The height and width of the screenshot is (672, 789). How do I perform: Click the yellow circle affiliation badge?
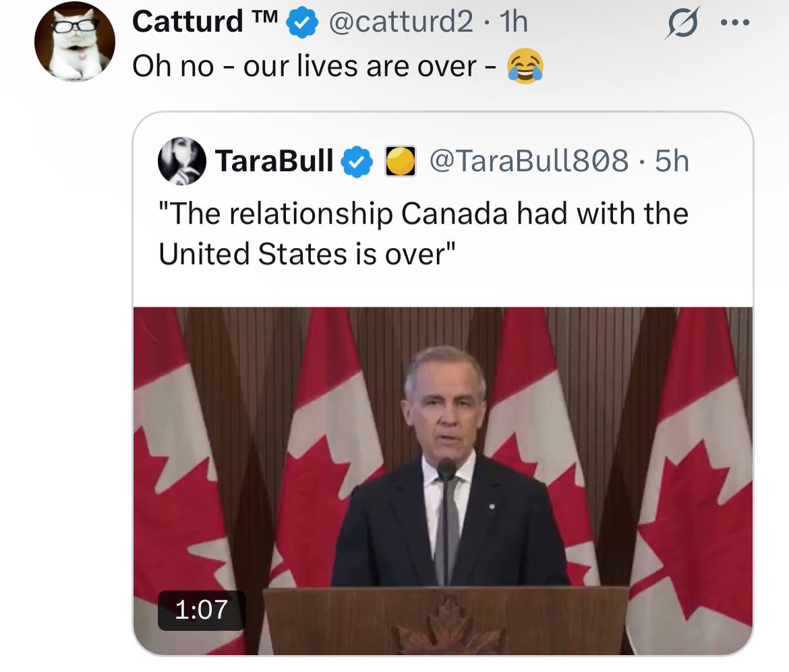(400, 162)
